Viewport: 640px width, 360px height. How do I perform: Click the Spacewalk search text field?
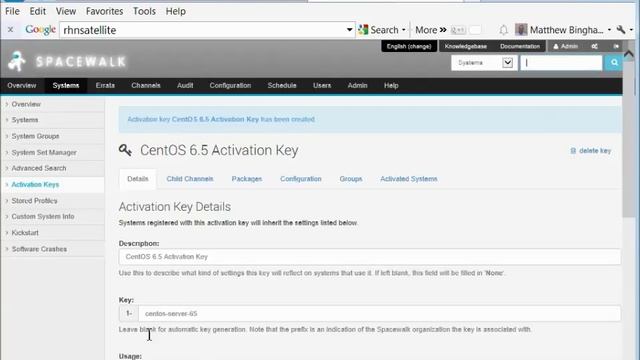[562, 63]
